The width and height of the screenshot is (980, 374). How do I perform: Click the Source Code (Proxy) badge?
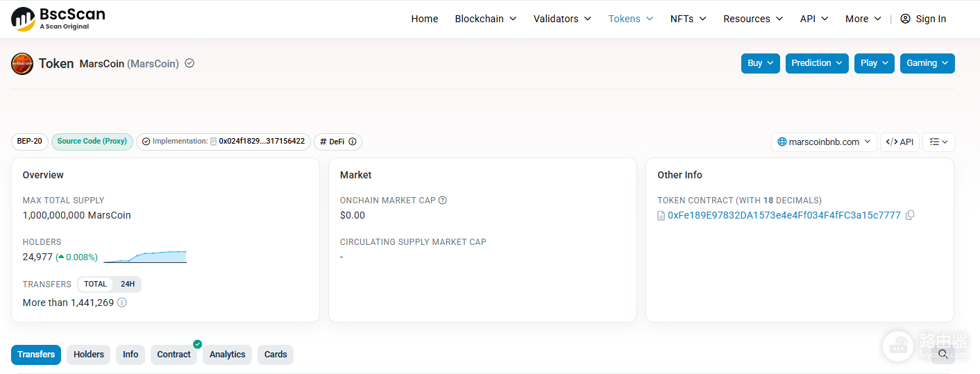tap(92, 142)
